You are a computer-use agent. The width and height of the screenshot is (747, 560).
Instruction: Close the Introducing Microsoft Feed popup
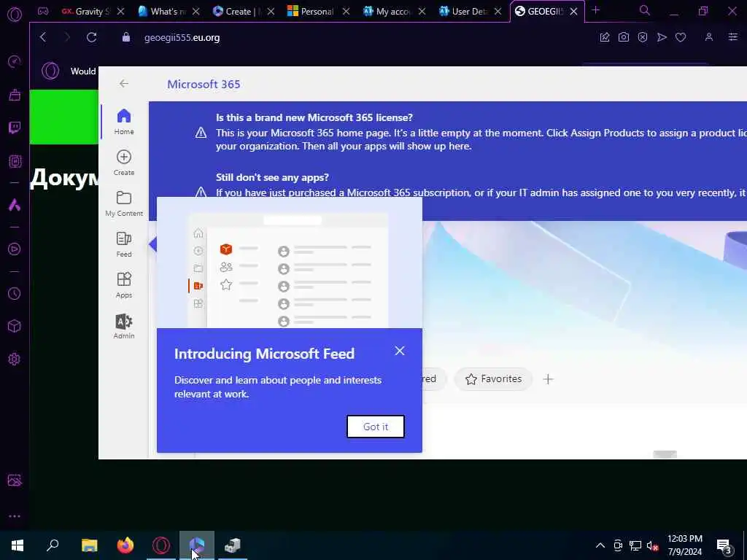(400, 351)
